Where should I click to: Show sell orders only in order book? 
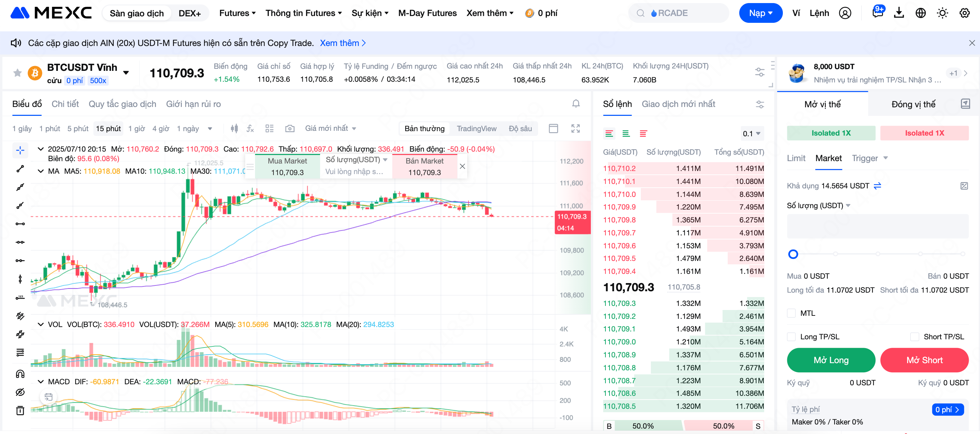(643, 134)
